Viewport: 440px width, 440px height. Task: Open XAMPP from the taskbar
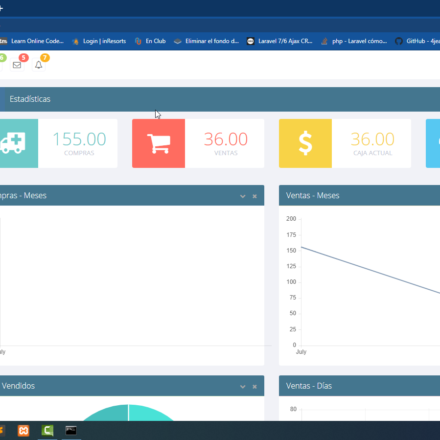click(23, 431)
